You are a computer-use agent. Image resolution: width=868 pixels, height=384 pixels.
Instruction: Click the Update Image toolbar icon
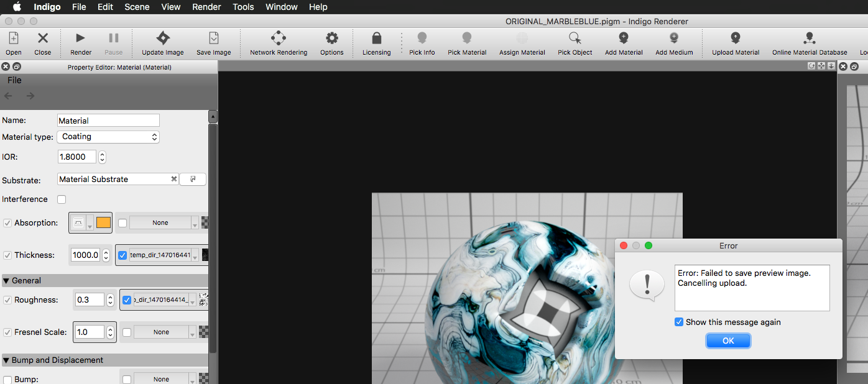click(162, 39)
